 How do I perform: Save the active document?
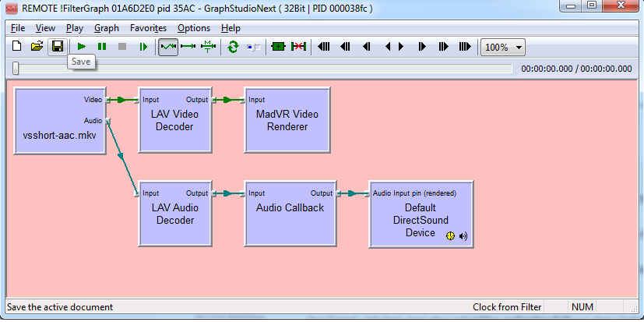pos(58,47)
